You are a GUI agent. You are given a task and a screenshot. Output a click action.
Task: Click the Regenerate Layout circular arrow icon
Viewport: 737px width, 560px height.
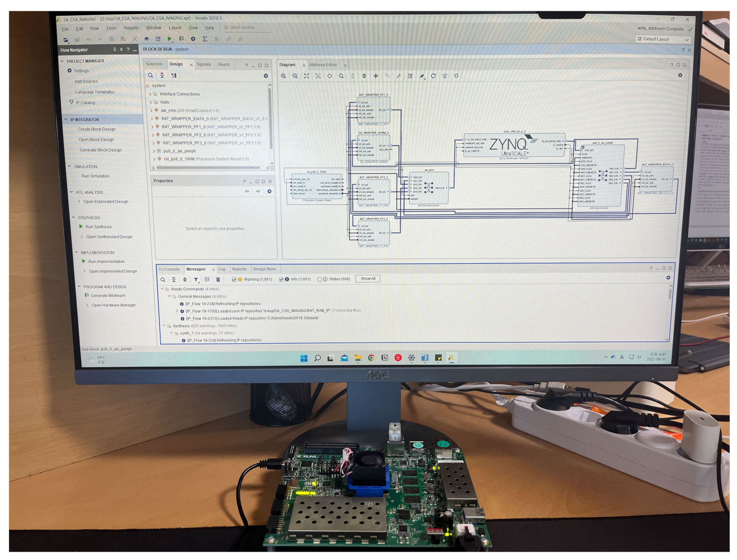(x=433, y=76)
